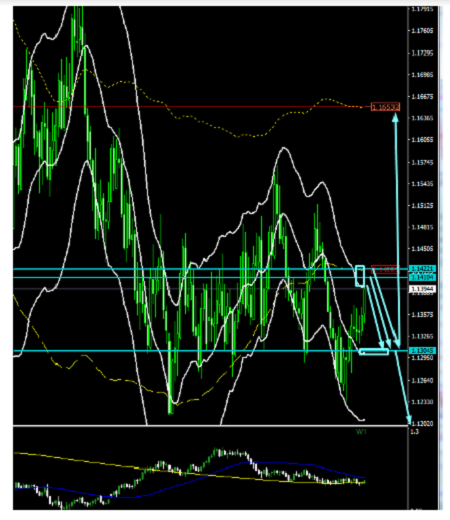Click the 1.13575 price scale label
The width and height of the screenshot is (450, 520).
422,315
